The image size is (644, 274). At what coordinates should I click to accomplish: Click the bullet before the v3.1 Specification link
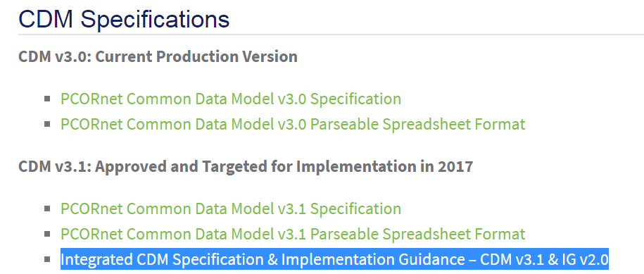pos(47,208)
